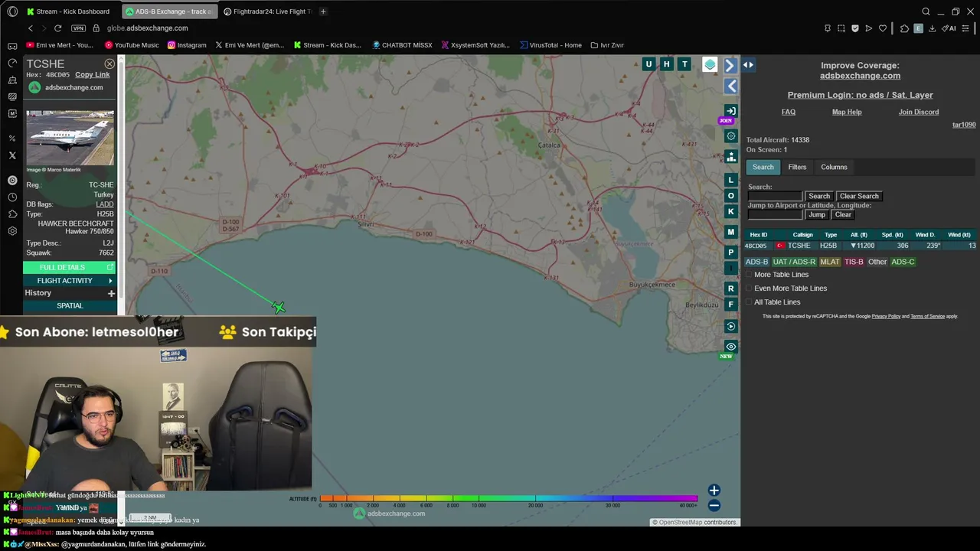Toggle the T map button
This screenshot has height=551, width=980.
[x=684, y=64]
